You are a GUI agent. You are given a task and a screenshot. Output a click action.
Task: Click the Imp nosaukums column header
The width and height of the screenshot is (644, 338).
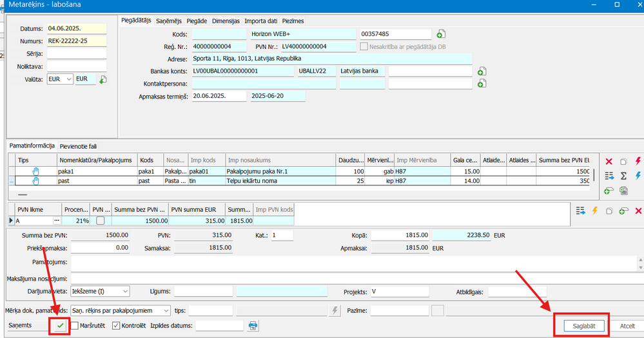pyautogui.click(x=280, y=160)
